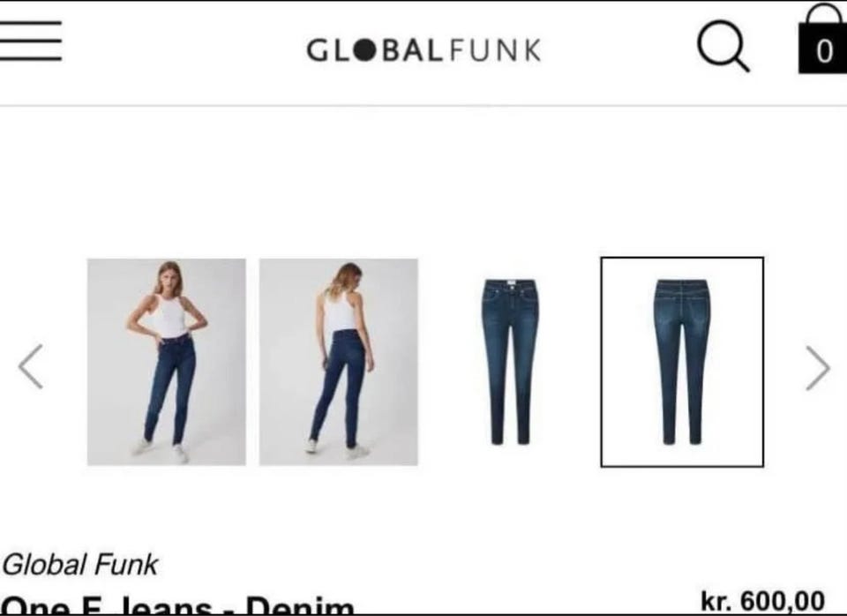Click the GLOBAL part of the logo
Screen dimensions: 847x616
[x=375, y=50]
